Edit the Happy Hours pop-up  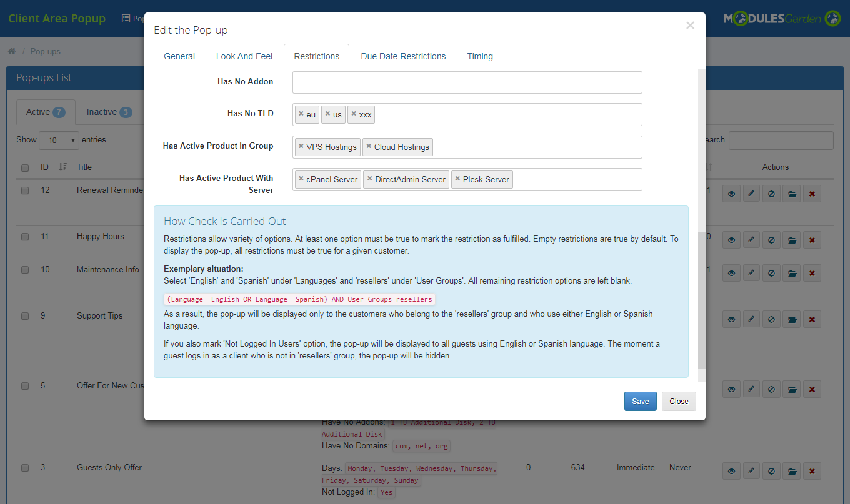[751, 240]
